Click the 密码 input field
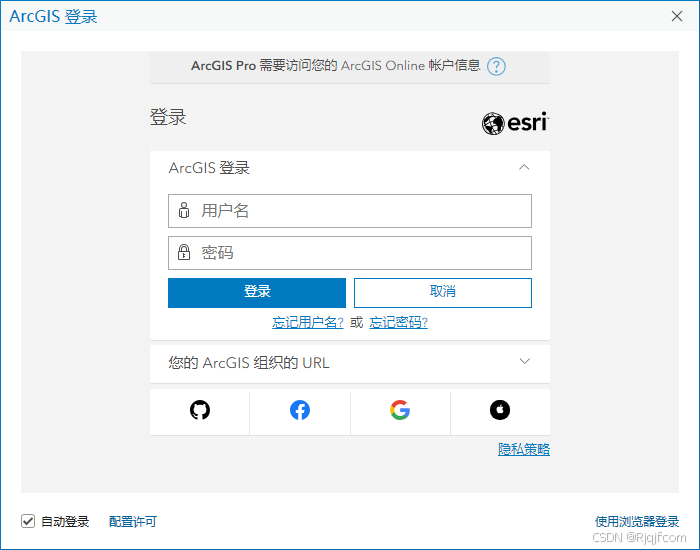 click(350, 253)
